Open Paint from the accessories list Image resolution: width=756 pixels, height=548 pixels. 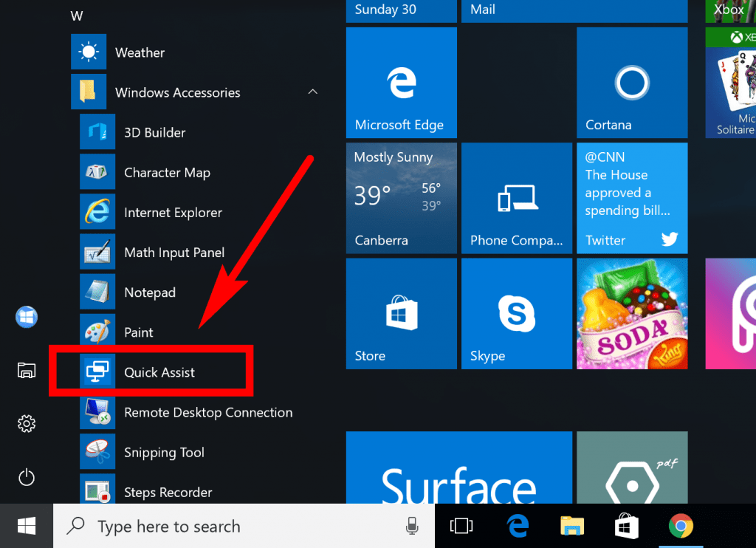click(138, 332)
